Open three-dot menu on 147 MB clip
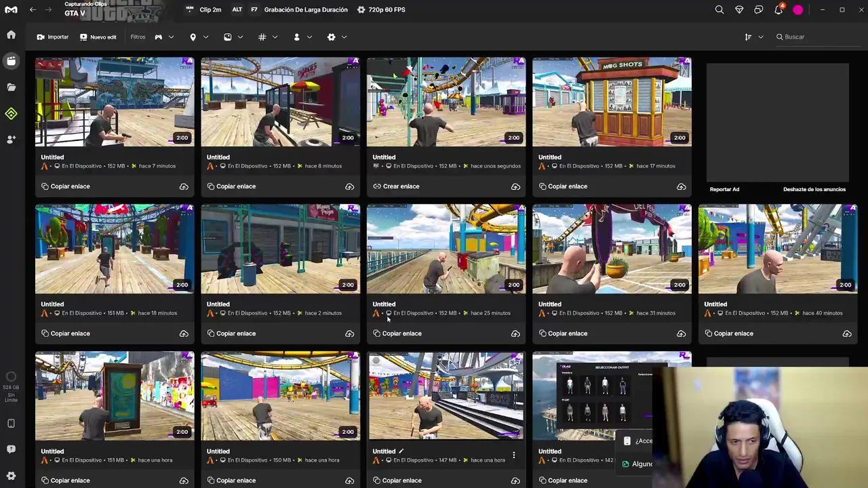Screen dimensions: 868x488 514,455
